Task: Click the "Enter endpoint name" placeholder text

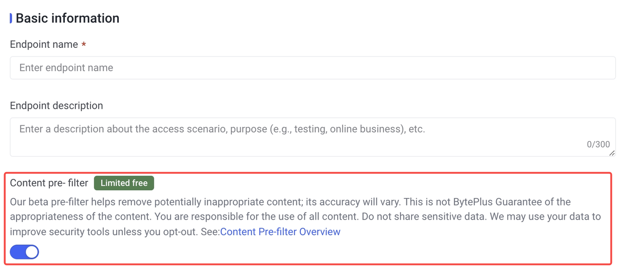Action: 66,67
